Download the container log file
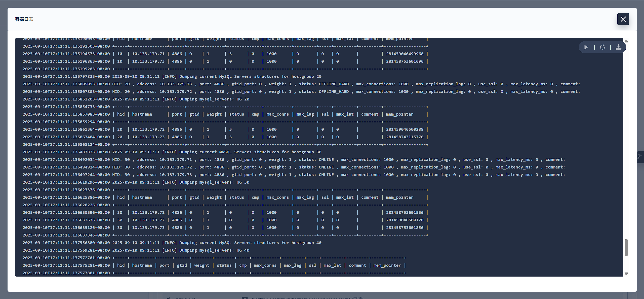This screenshot has height=299, width=644. click(x=618, y=47)
